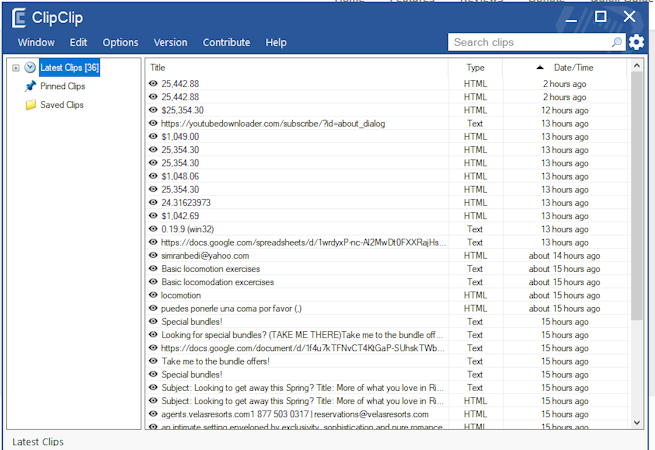Select the locomotion clip title
Screen dimensions: 655x450
[181, 295]
